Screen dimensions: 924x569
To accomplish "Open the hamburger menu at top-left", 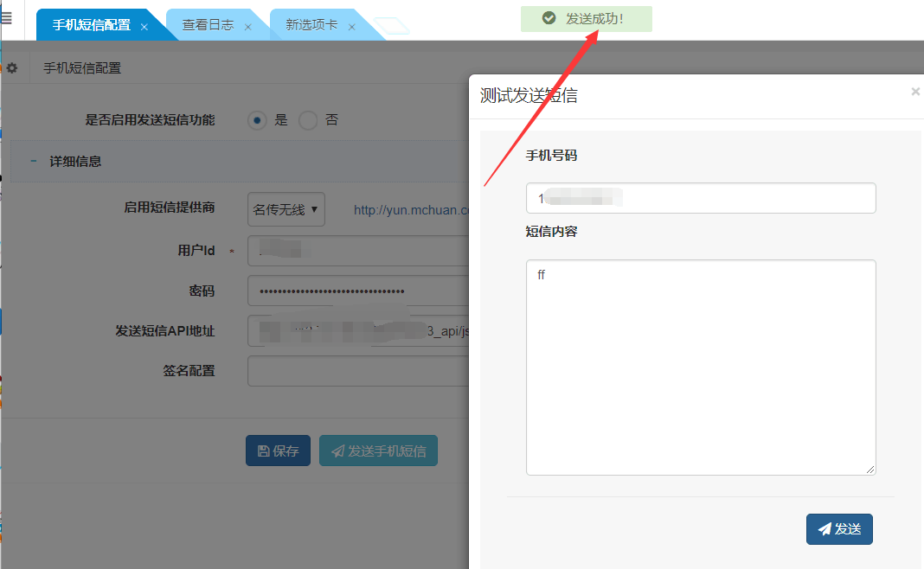I will click(x=6, y=18).
